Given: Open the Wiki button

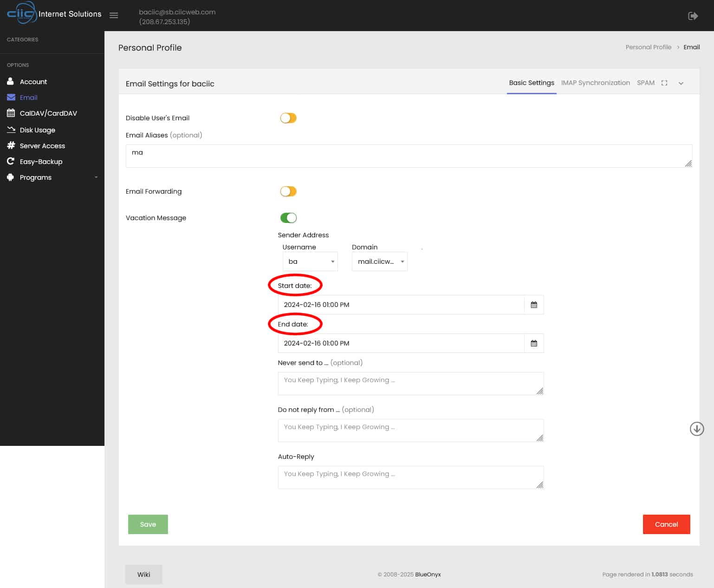Looking at the screenshot, I should (x=143, y=575).
